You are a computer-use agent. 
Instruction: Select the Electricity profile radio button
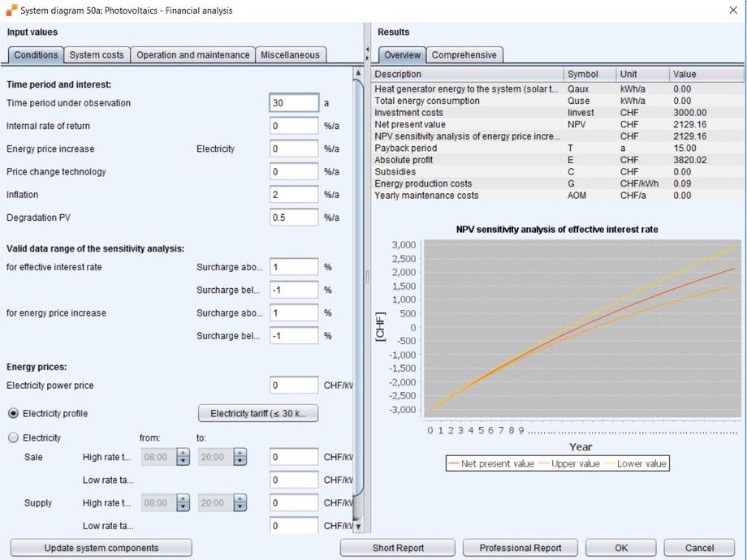point(13,414)
